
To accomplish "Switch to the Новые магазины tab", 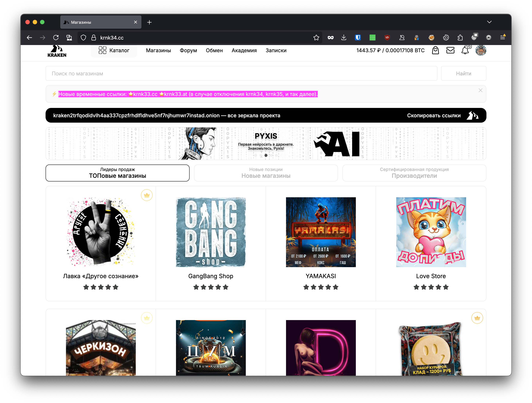I will [x=266, y=173].
